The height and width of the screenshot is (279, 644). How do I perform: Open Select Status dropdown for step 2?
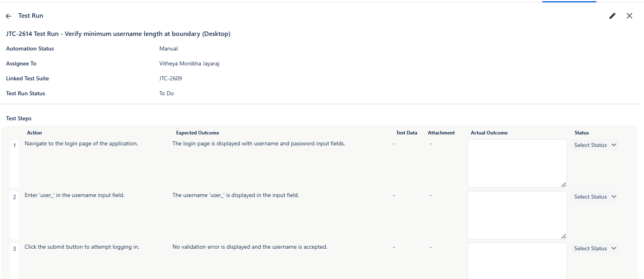(595, 197)
